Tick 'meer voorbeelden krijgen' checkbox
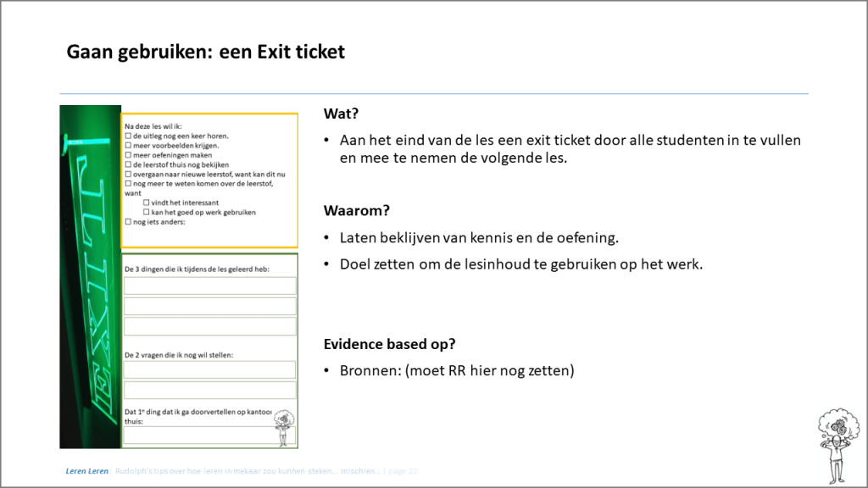 pos(128,145)
